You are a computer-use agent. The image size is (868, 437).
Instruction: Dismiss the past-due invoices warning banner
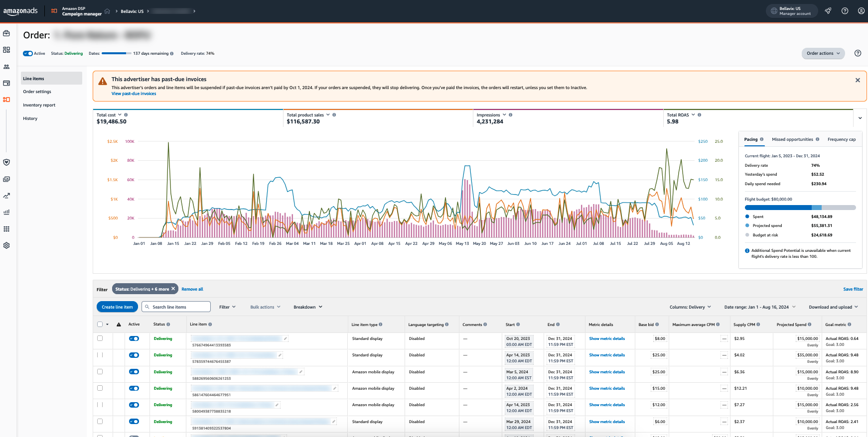(858, 80)
